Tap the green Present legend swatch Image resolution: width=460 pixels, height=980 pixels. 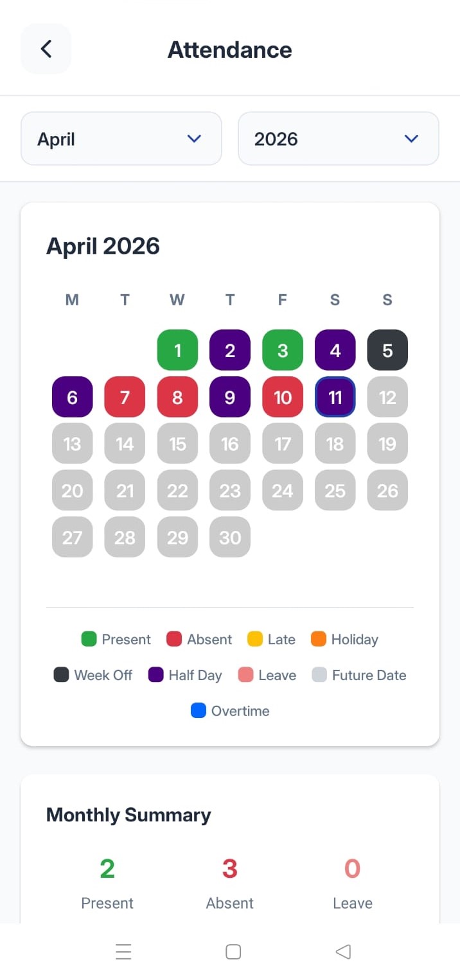[89, 639]
